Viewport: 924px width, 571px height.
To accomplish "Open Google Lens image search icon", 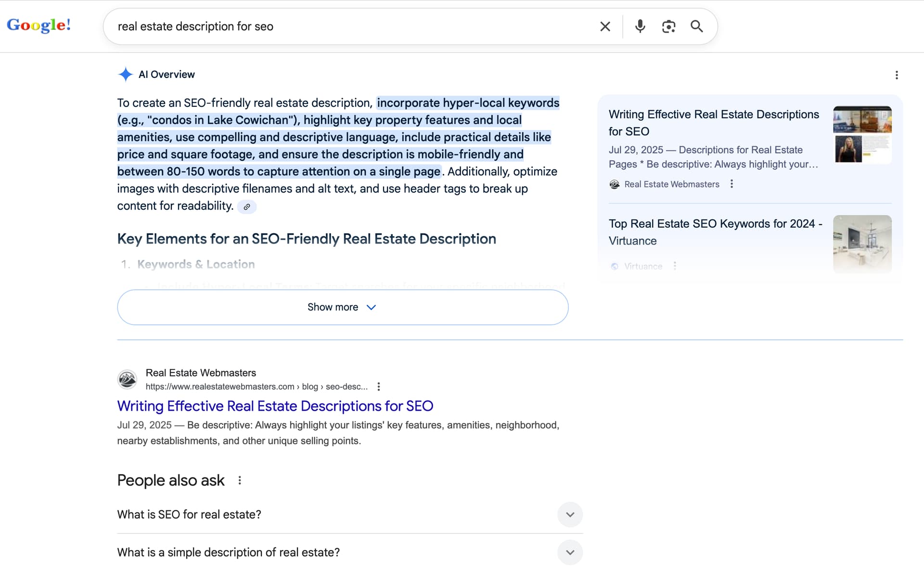I will pos(668,26).
